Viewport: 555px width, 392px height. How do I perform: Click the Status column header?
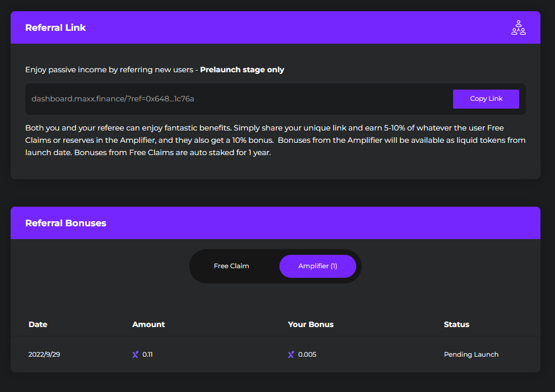(456, 324)
